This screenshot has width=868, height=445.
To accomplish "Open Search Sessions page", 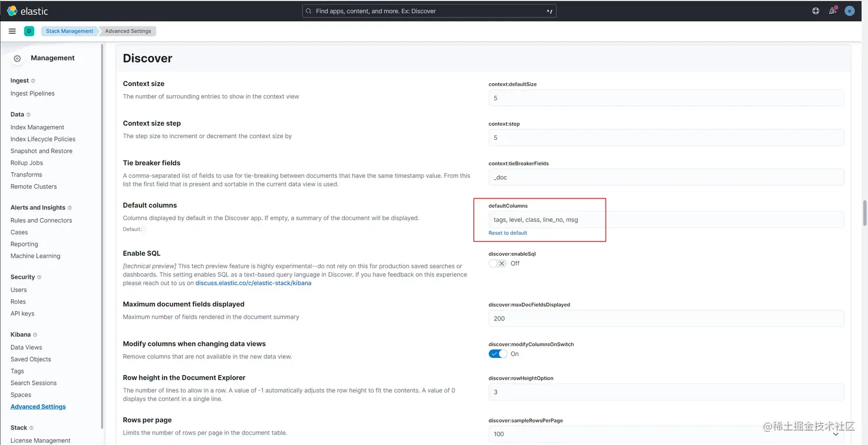I will 34,383.
